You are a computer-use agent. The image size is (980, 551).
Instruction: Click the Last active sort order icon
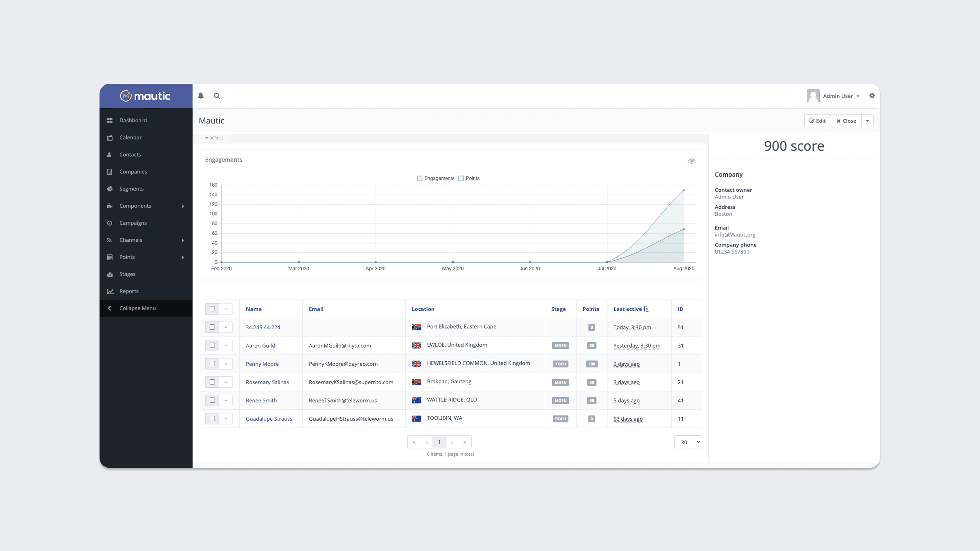pos(646,309)
